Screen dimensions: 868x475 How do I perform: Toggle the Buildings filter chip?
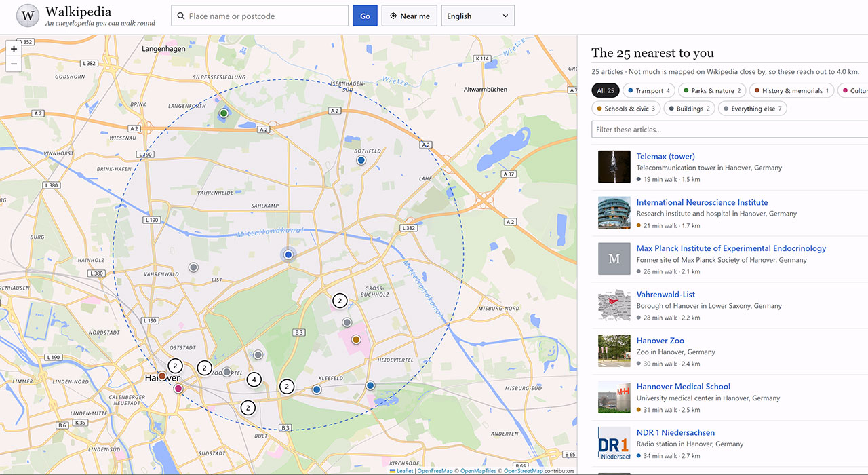click(x=689, y=109)
